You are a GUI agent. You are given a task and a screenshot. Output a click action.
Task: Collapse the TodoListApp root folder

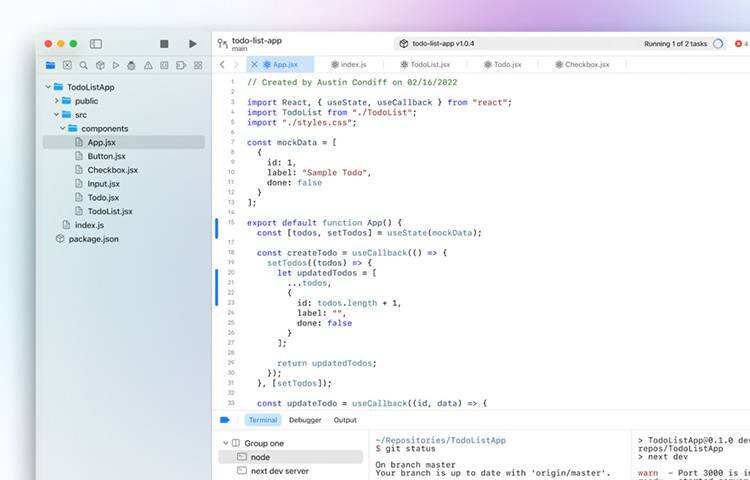pos(47,87)
